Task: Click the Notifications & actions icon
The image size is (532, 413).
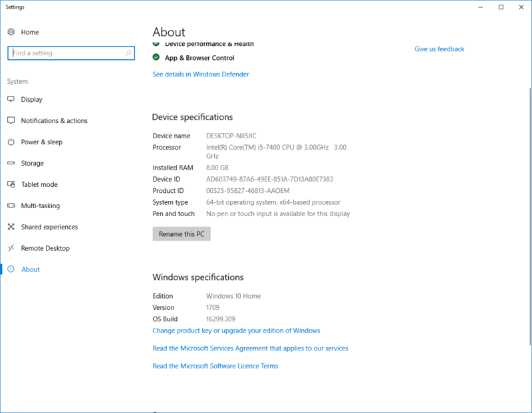Action: point(11,120)
